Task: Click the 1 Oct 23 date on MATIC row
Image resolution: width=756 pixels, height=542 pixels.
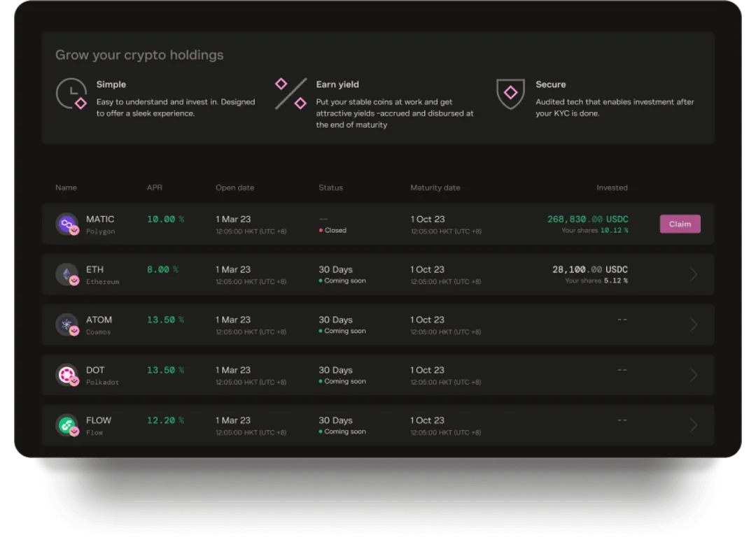Action: 428,219
